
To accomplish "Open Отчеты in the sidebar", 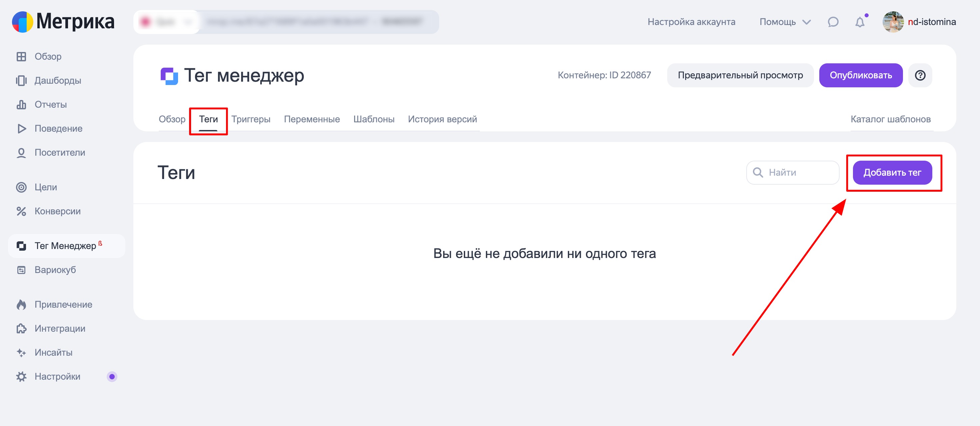I will coord(67,104).
